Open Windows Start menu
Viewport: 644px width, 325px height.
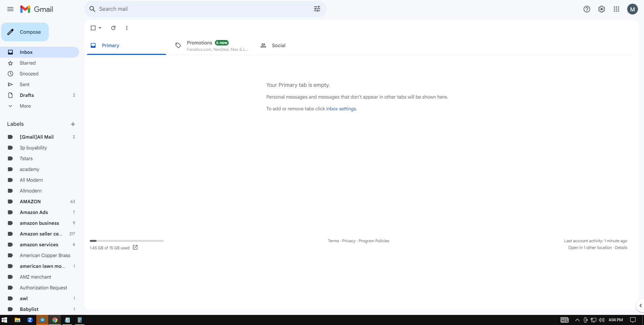pos(4,320)
